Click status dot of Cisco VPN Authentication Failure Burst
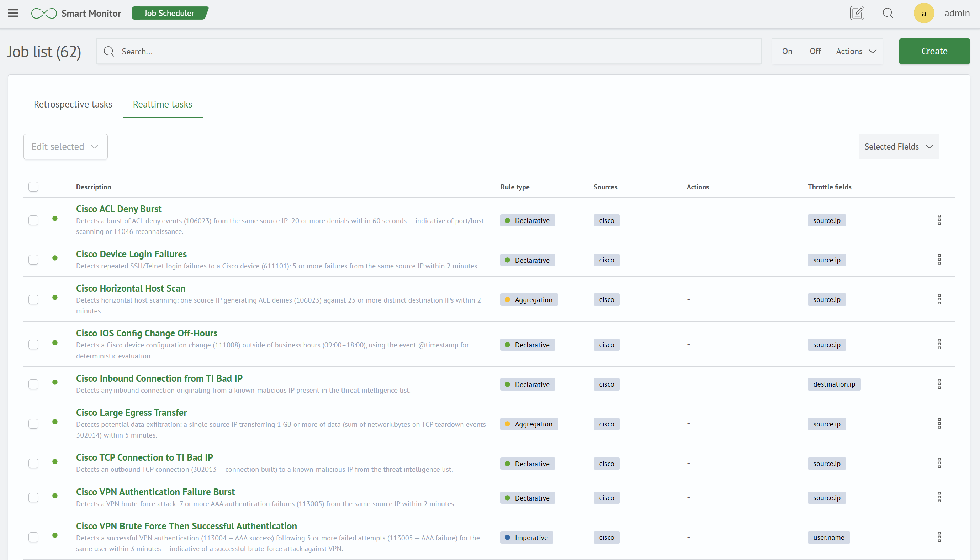Image resolution: width=980 pixels, height=560 pixels. [x=55, y=496]
